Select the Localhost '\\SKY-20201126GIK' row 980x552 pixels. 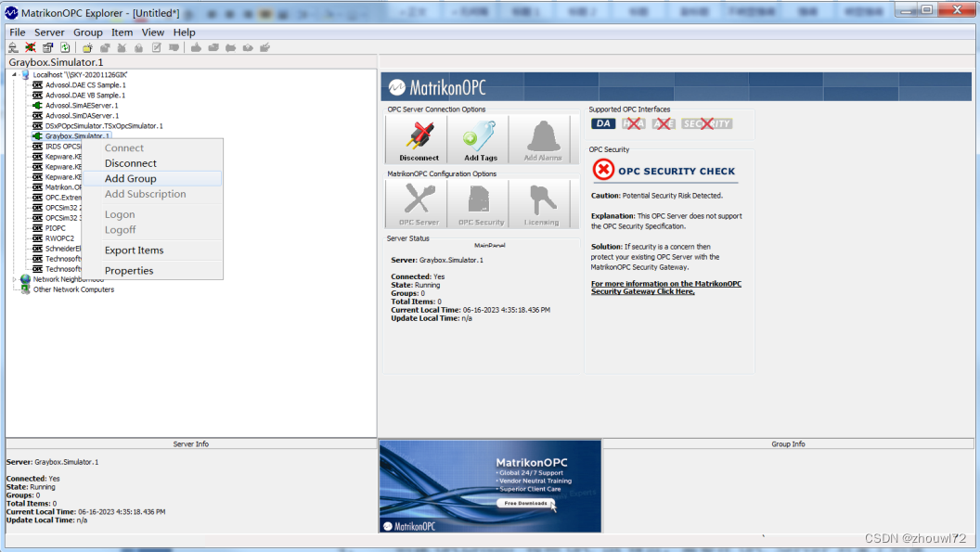point(80,74)
